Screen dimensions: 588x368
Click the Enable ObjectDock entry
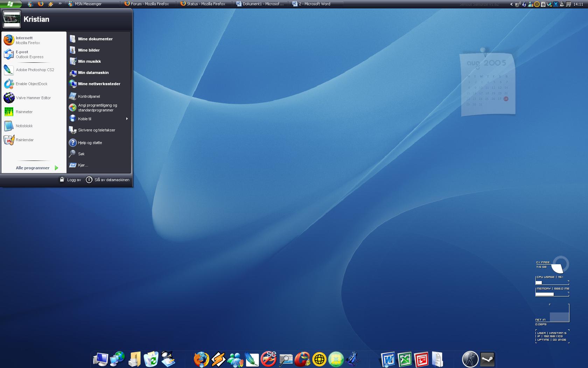click(34, 84)
